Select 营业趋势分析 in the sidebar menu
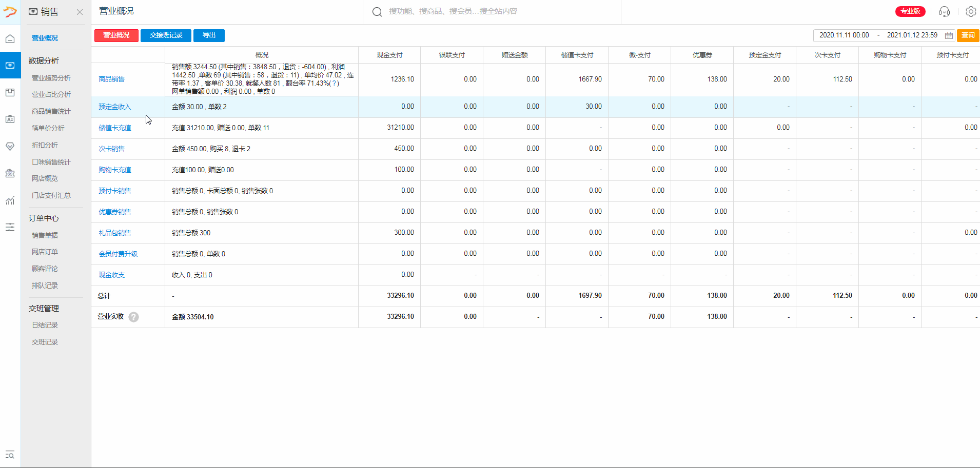Screen dimensions: 980x468 tap(51, 78)
